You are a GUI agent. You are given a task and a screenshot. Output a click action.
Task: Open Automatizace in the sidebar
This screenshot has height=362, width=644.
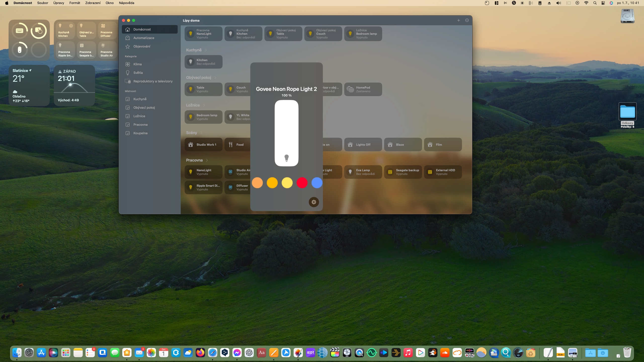[144, 38]
